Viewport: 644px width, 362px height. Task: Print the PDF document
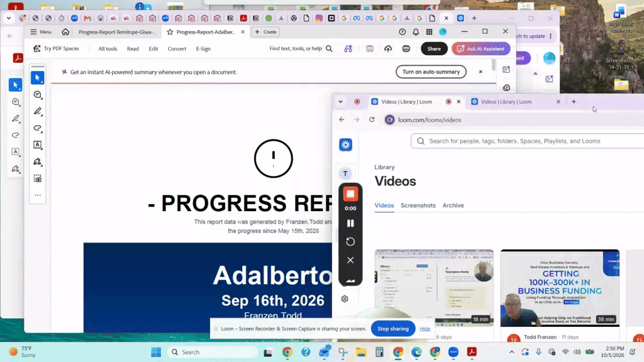406,48
